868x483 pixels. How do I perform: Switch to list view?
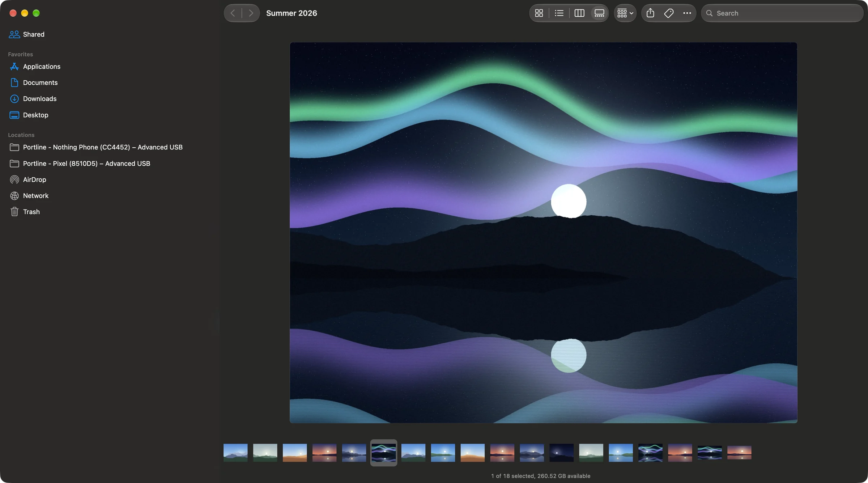pyautogui.click(x=559, y=13)
